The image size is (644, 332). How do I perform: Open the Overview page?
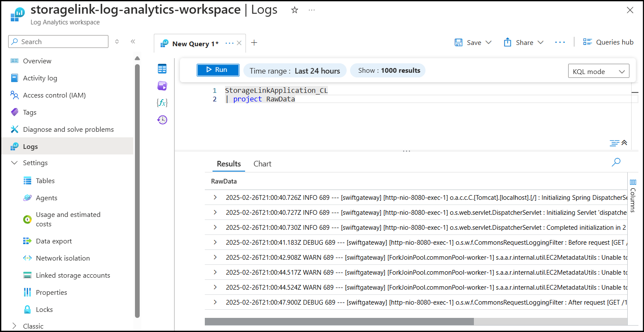point(37,61)
